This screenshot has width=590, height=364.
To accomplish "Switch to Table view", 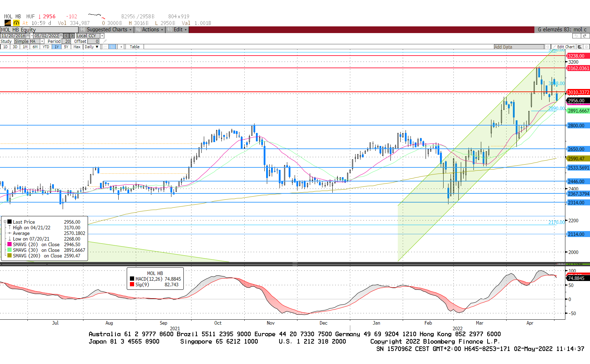I will coord(134,47).
